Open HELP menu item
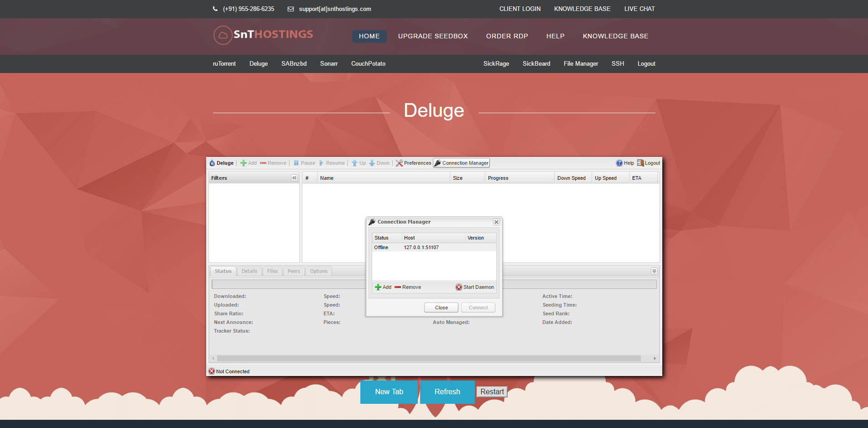This screenshot has width=868, height=428. (x=556, y=36)
